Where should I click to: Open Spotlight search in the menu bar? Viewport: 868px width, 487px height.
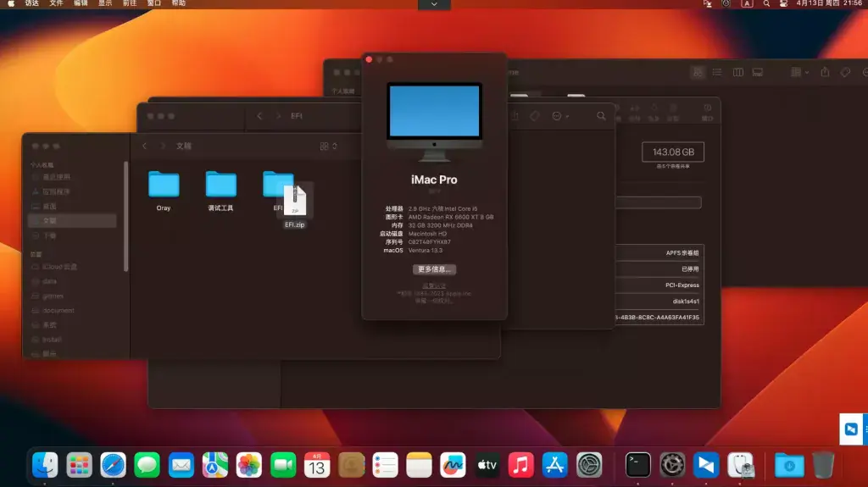(766, 3)
